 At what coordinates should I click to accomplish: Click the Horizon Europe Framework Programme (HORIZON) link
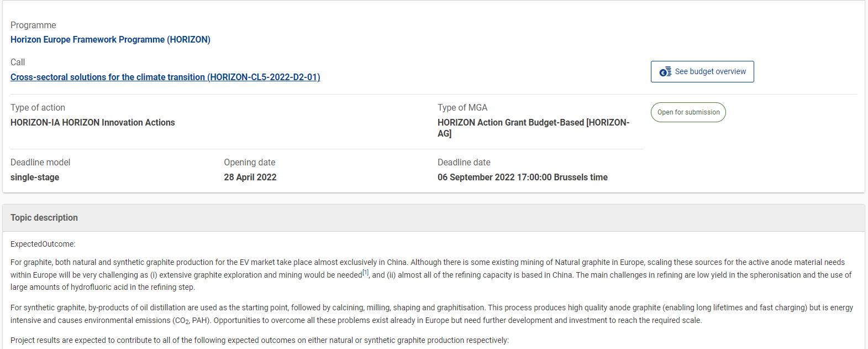click(111, 39)
